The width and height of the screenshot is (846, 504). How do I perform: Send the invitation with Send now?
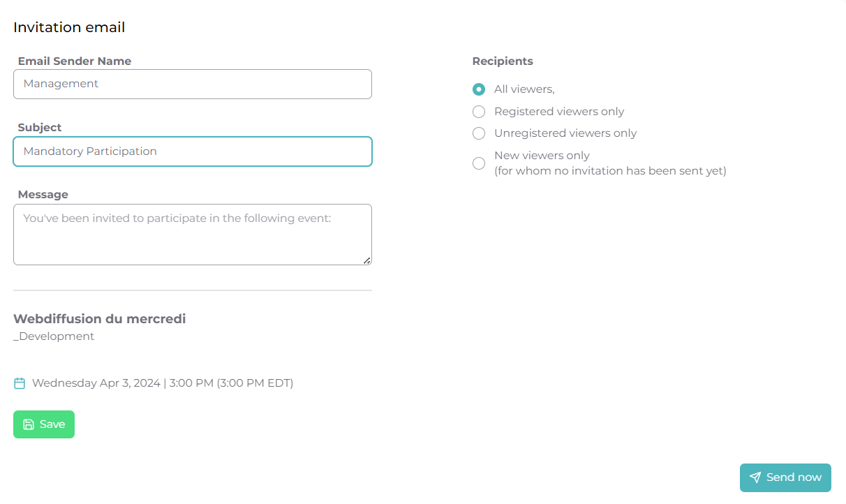click(x=785, y=477)
